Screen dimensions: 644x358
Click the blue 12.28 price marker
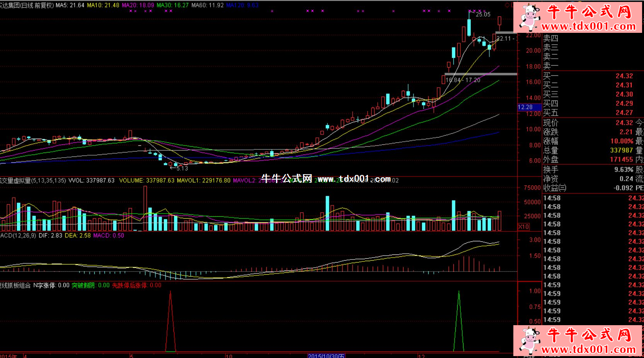pyautogui.click(x=529, y=107)
